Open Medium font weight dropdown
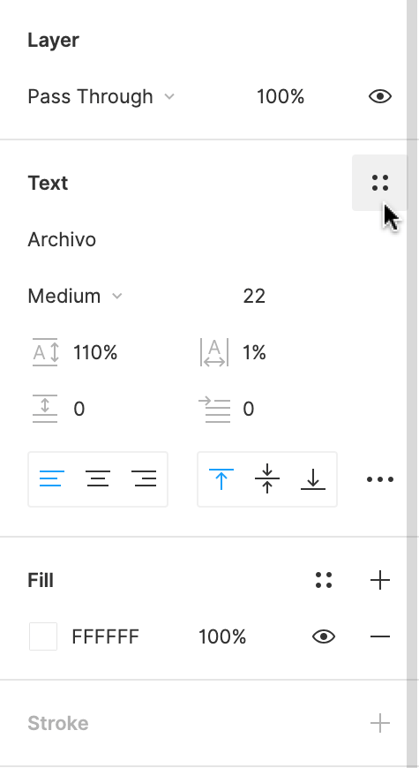This screenshot has height=768, width=419. point(75,296)
